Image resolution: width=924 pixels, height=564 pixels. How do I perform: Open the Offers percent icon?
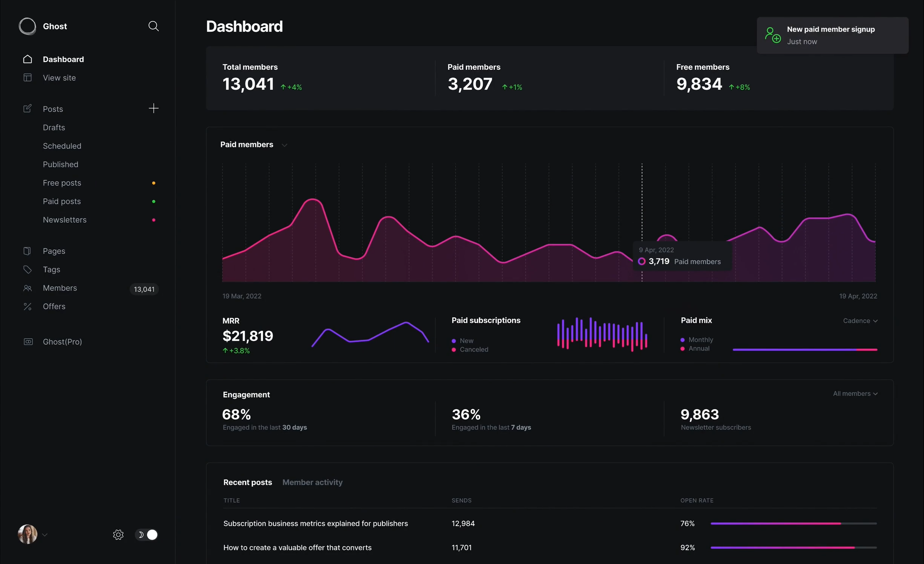(x=27, y=306)
